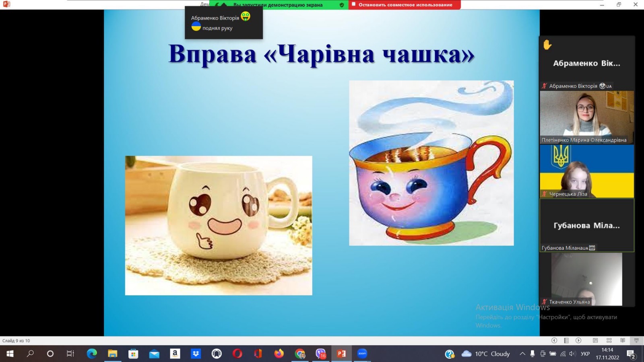The image size is (644, 362).
Task: Click the blue cartoon teacup image
Action: (x=431, y=163)
